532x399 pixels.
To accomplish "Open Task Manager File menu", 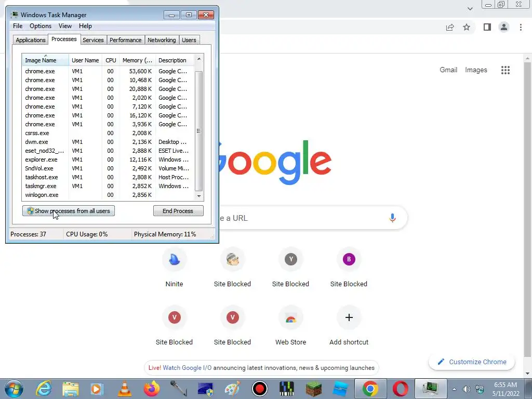I will 18,26.
